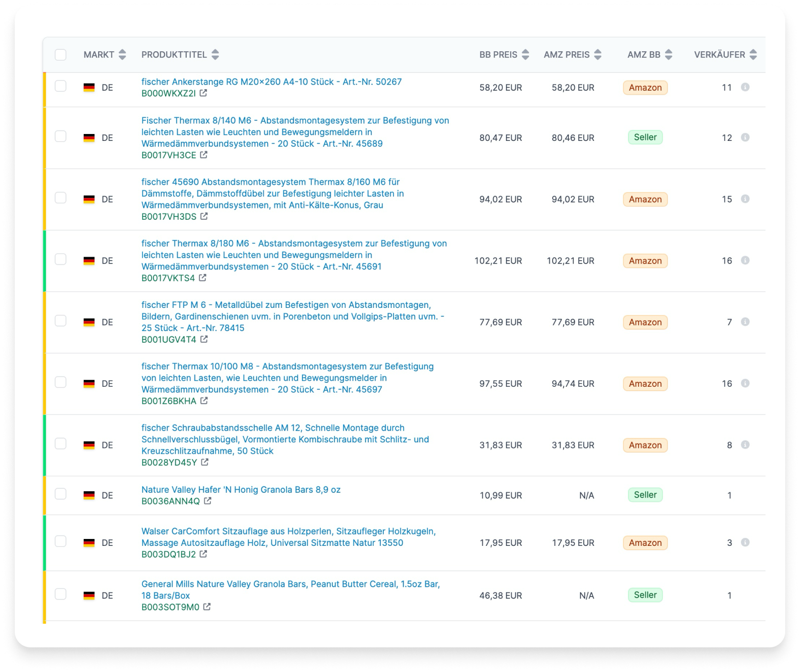
Task: Sort table by PRODUKTTITEL column
Action: [x=215, y=55]
